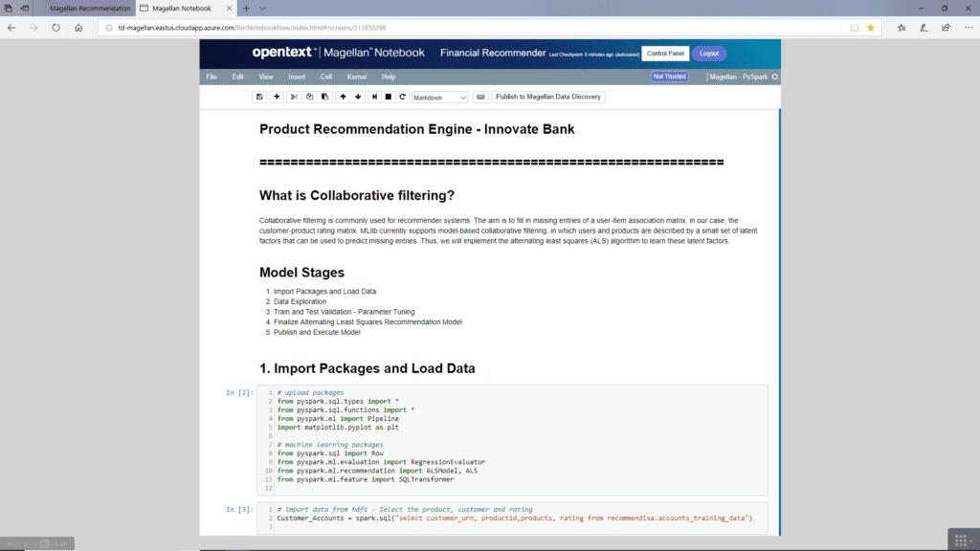Focus the browser address bar URL
The image size is (980, 551).
tap(252, 28)
